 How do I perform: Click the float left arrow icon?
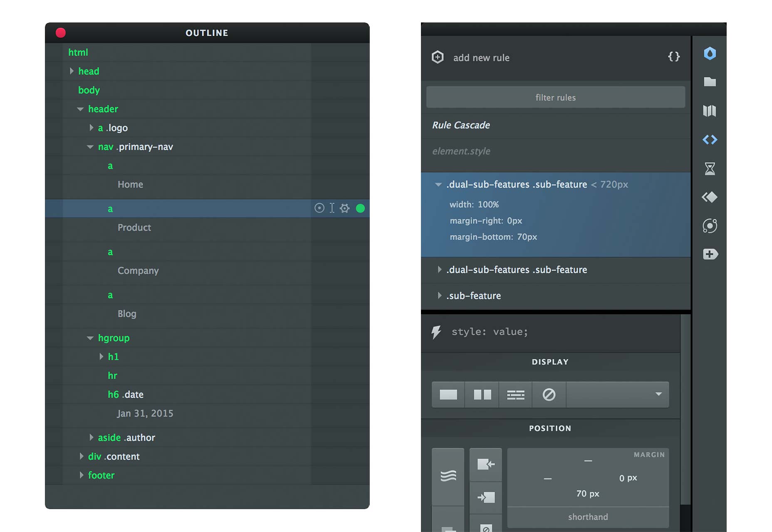coord(485,464)
